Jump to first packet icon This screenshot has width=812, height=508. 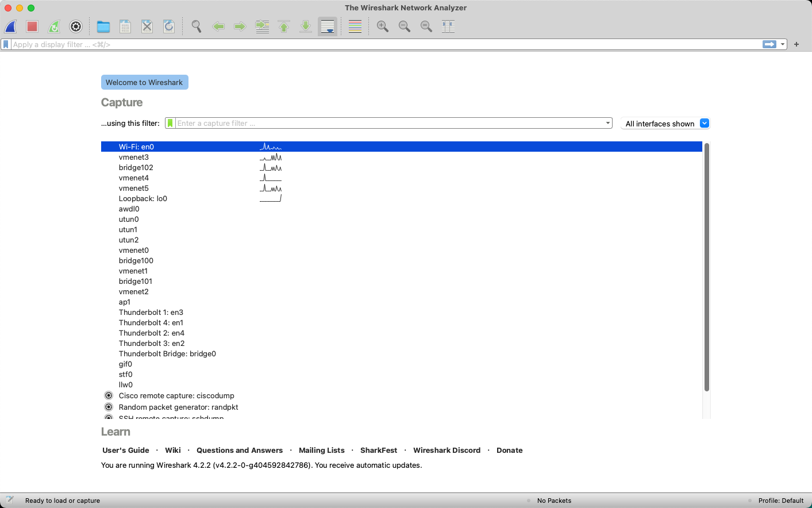[x=284, y=26]
